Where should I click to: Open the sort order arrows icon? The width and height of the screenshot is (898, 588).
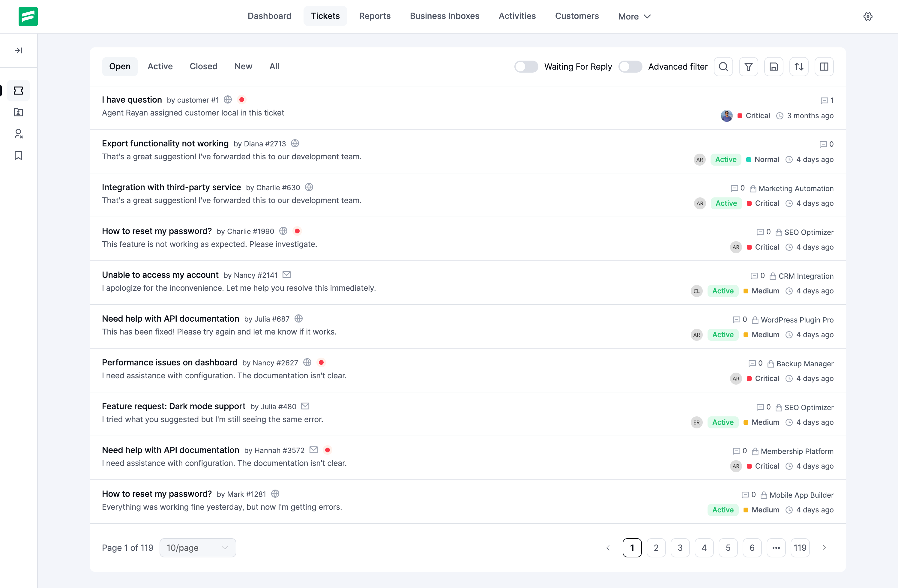(x=799, y=67)
